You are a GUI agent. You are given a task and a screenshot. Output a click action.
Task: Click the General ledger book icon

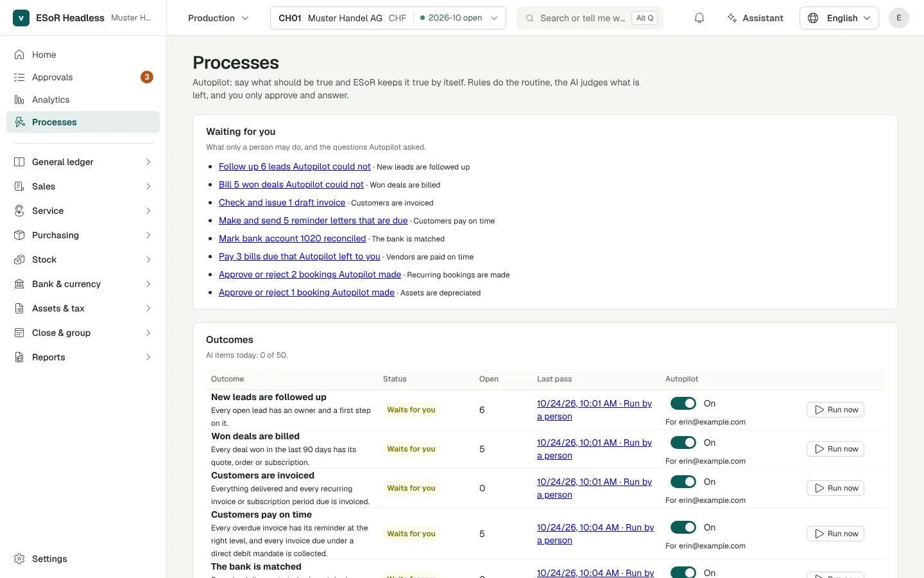(19, 162)
